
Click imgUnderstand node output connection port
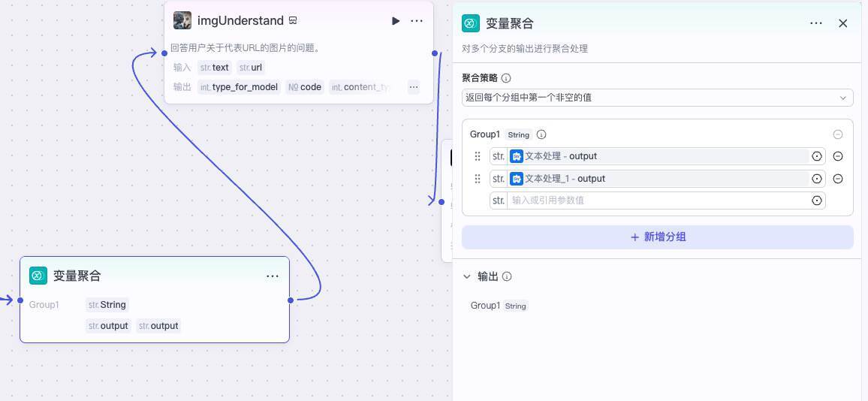tap(435, 53)
